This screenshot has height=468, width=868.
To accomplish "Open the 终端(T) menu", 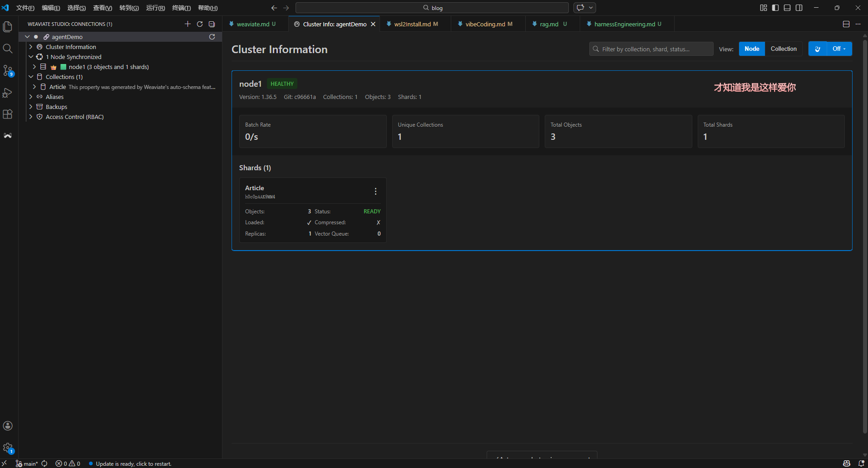I will click(x=182, y=8).
